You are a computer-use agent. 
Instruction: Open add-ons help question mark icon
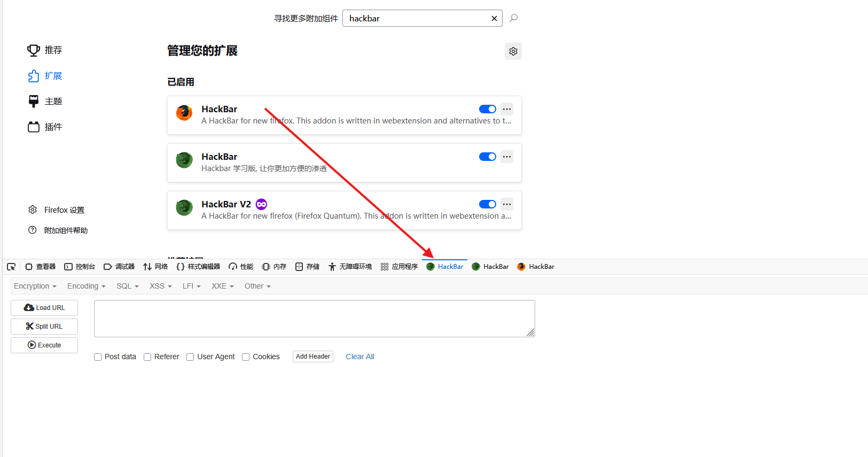[x=33, y=230]
